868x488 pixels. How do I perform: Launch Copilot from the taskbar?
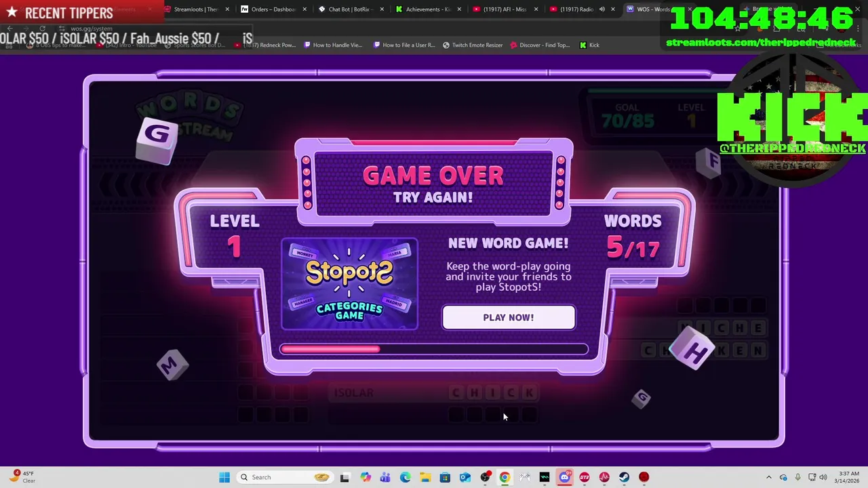click(x=366, y=477)
